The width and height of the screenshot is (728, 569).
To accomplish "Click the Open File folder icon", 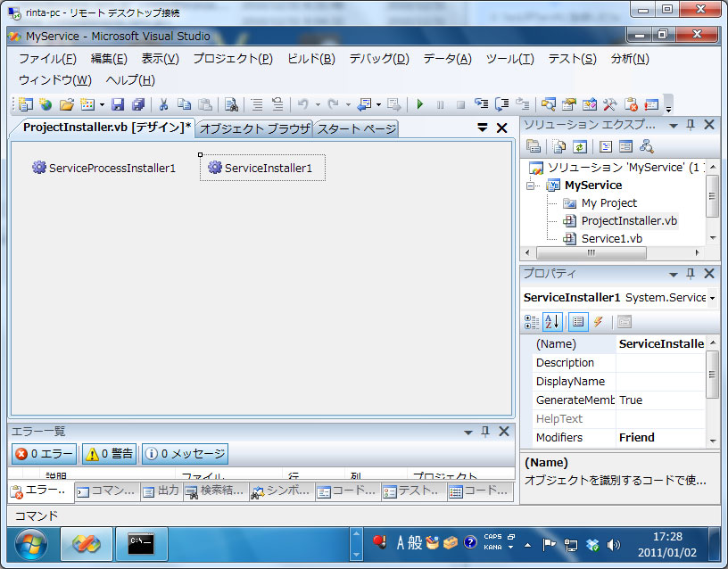I will tap(66, 104).
